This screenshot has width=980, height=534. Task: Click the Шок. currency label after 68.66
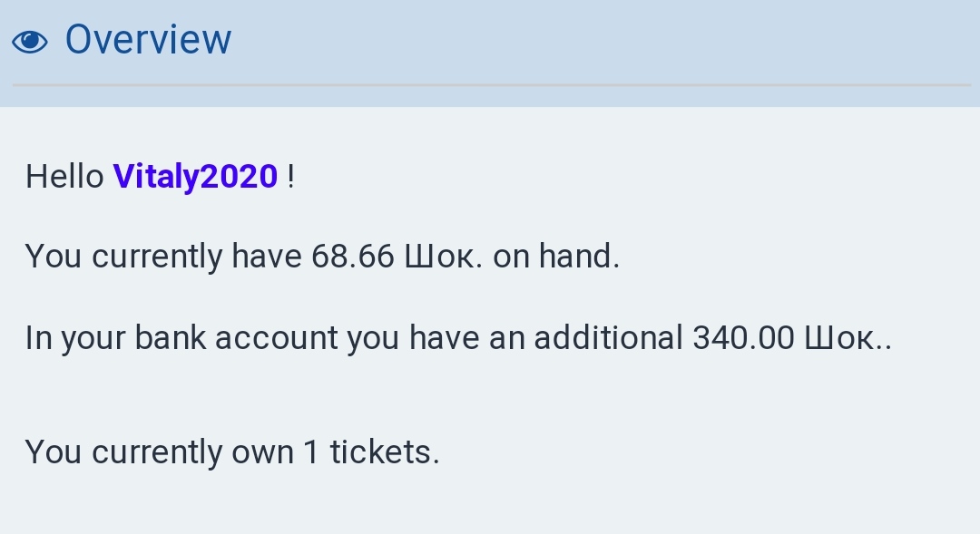pos(444,257)
